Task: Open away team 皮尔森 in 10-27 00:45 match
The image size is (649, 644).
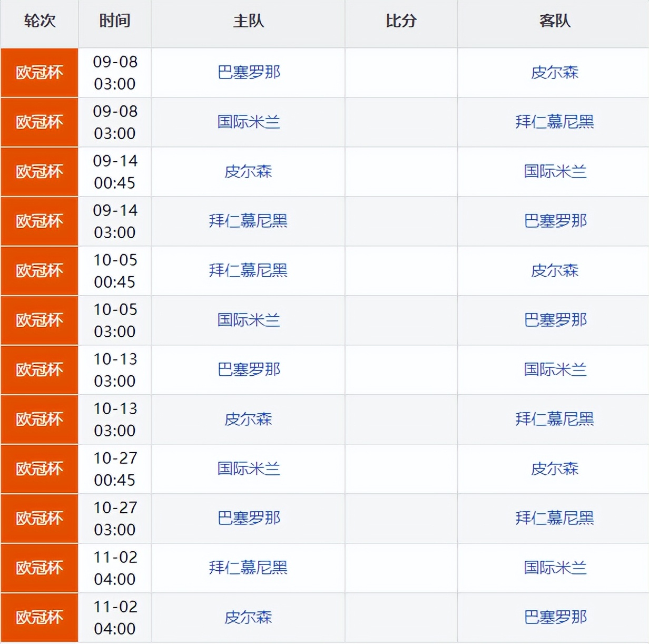Action: [555, 469]
